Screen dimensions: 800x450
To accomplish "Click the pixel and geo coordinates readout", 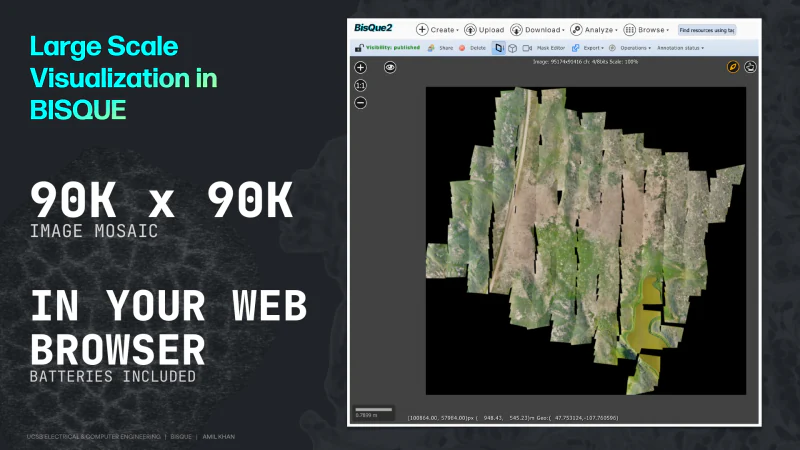I will click(513, 418).
